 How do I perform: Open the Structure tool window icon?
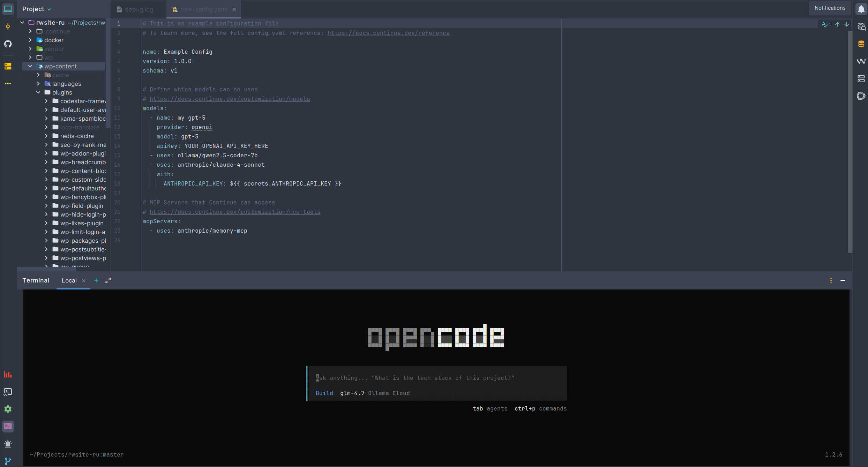8,66
